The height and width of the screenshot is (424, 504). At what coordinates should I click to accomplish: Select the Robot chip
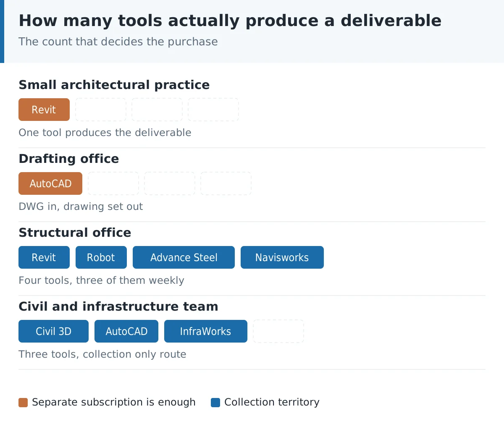101,257
